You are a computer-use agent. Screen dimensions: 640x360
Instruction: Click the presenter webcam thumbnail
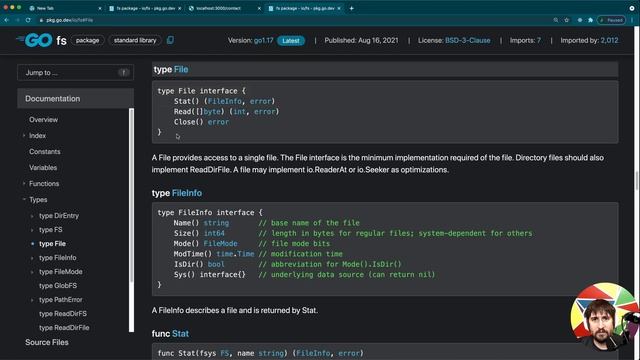(x=605, y=317)
